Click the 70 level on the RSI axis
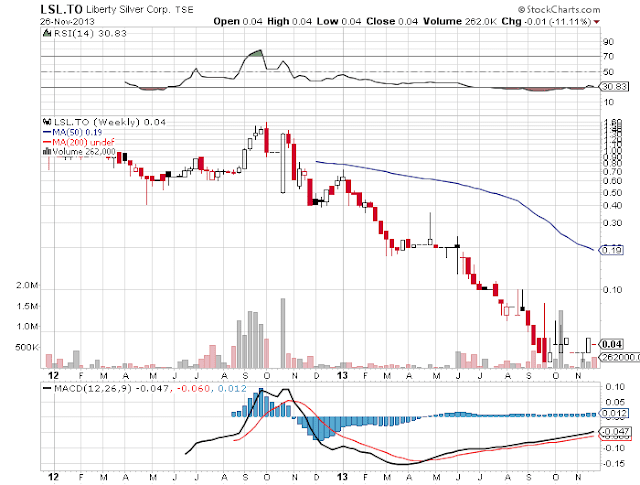This screenshot has width=640, height=485. pyautogui.click(x=608, y=56)
